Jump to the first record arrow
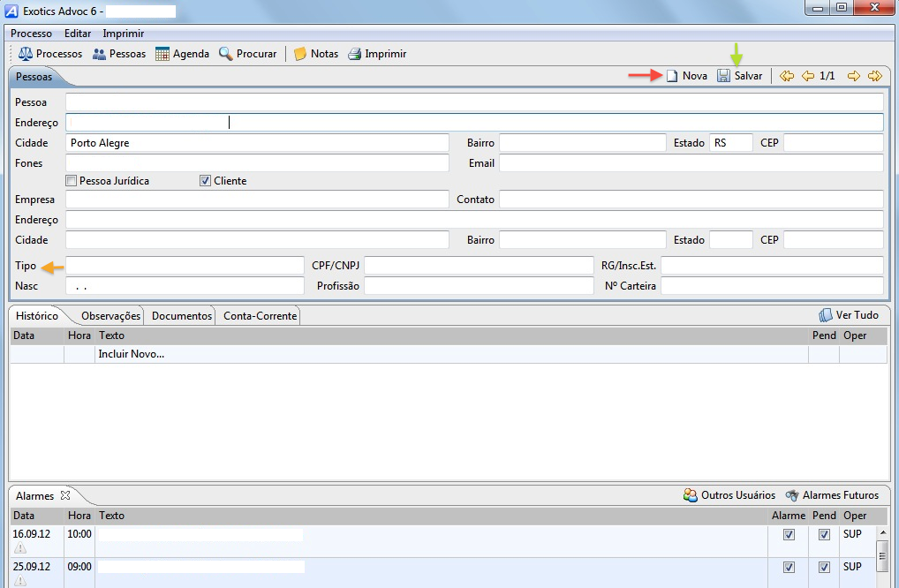Screen dimensions: 899x588 [786, 76]
